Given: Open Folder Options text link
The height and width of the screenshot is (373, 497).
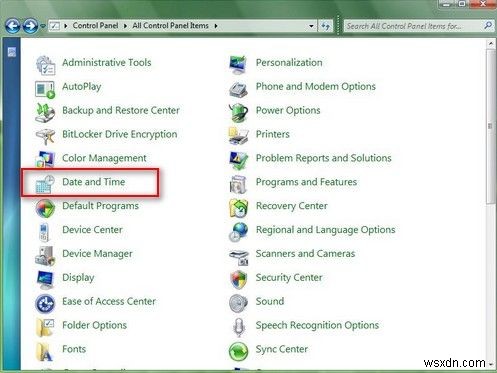Looking at the screenshot, I should [x=94, y=325].
